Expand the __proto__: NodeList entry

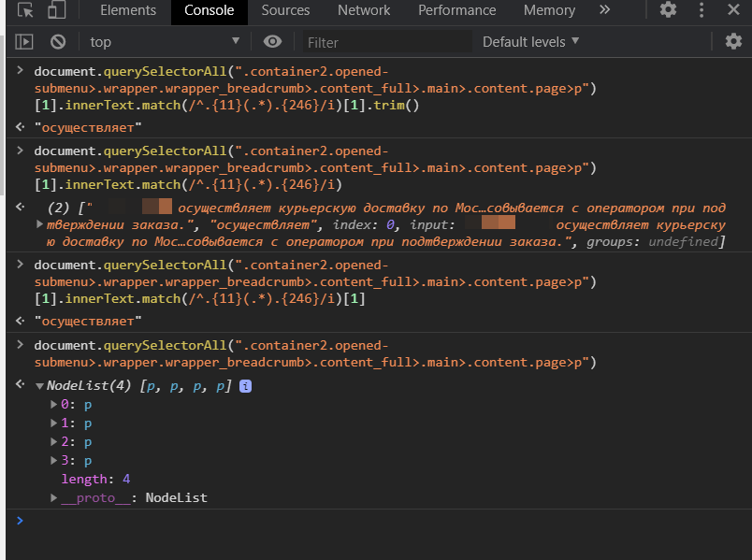point(54,498)
